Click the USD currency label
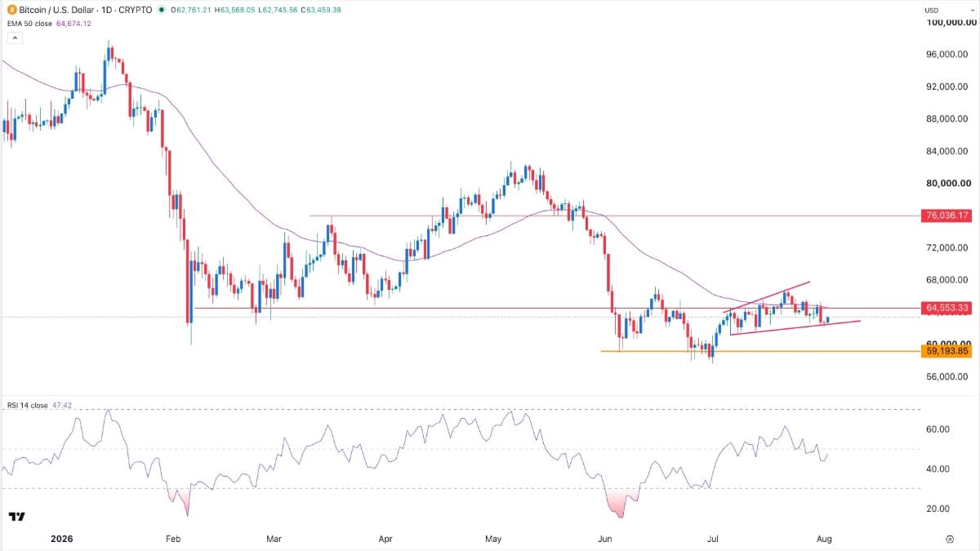 click(931, 10)
